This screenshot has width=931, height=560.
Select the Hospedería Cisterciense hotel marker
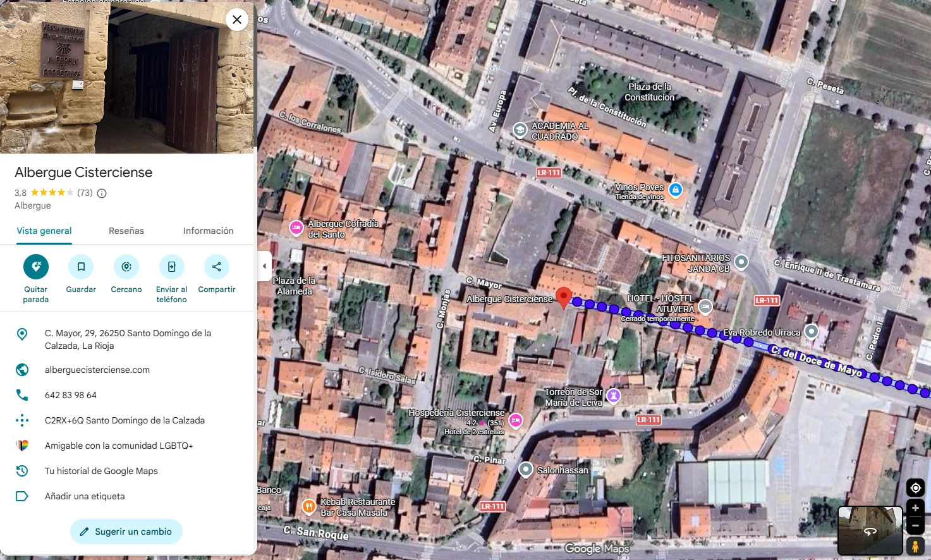click(x=516, y=420)
